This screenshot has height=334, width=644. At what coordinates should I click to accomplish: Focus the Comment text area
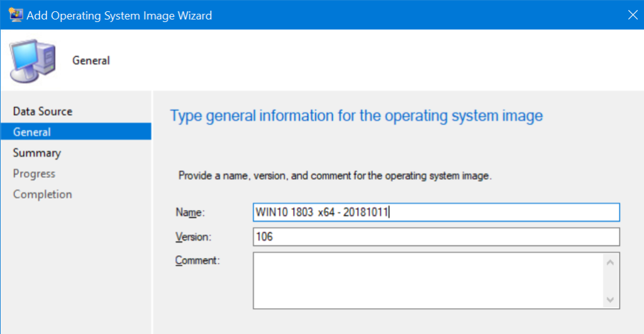point(428,281)
